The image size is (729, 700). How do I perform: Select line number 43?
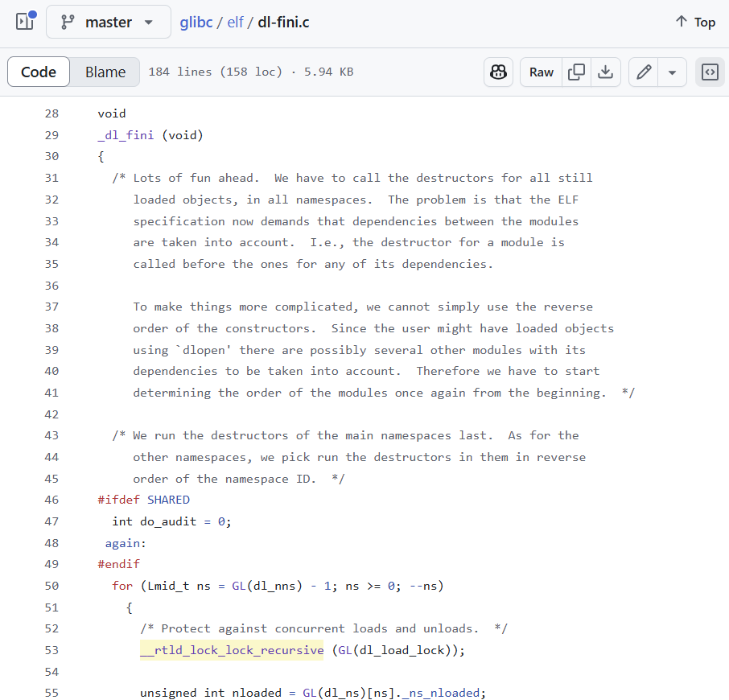[51, 435]
